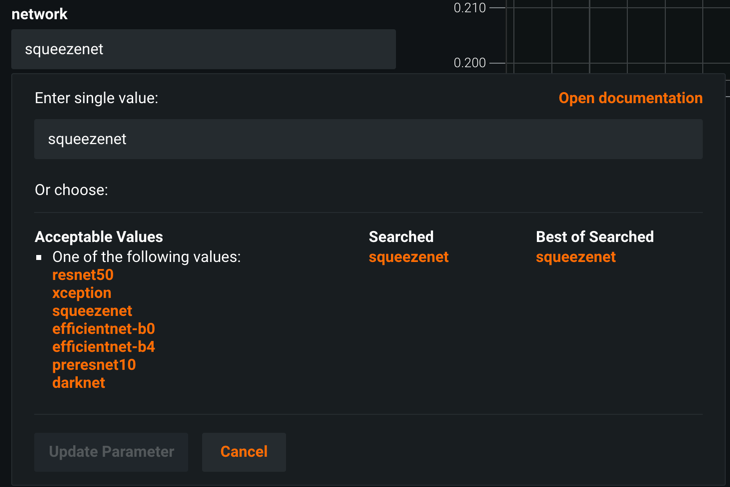Cancel the parameter edit
The width and height of the screenshot is (730, 487).
coord(244,452)
